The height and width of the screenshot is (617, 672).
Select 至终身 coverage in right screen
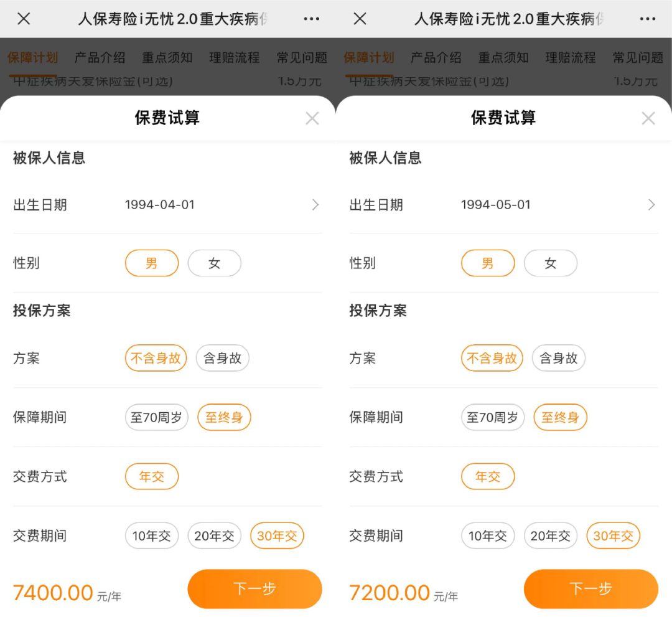point(560,417)
